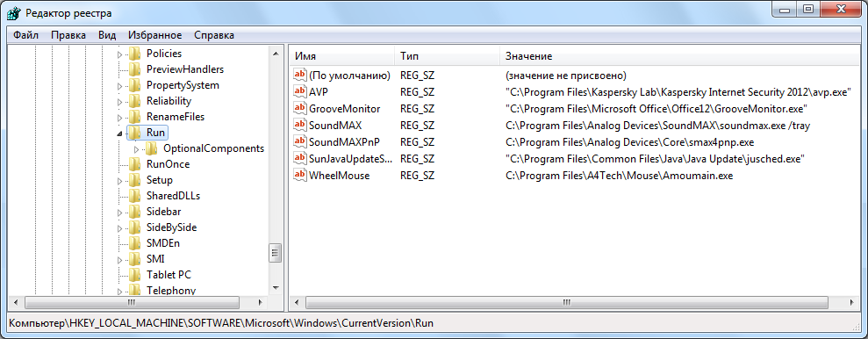Click the smax4pnp.exe path value
The image size is (868, 339).
tap(630, 141)
